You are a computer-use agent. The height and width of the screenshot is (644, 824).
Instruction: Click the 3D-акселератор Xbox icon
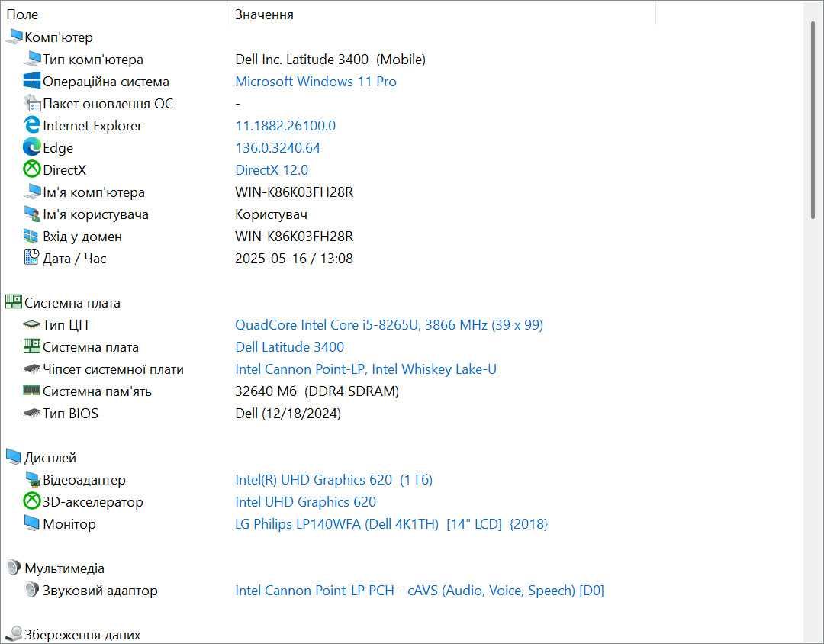point(32,501)
